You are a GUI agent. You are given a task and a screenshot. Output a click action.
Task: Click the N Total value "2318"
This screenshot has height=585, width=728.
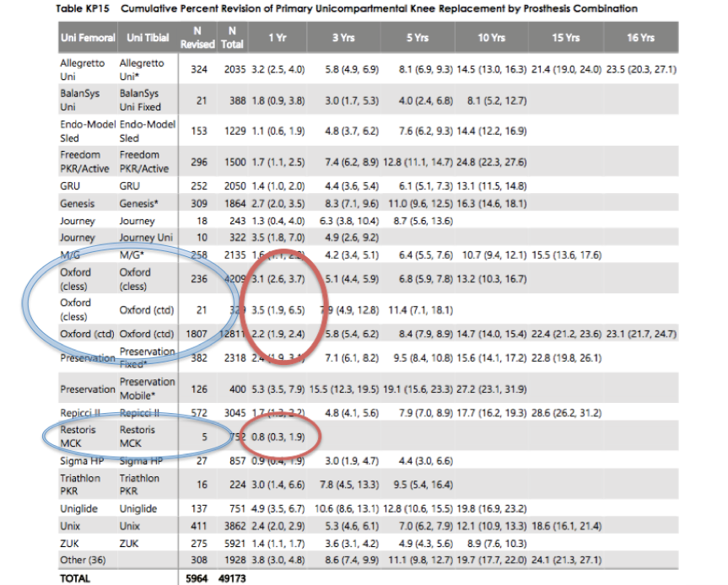(x=235, y=358)
